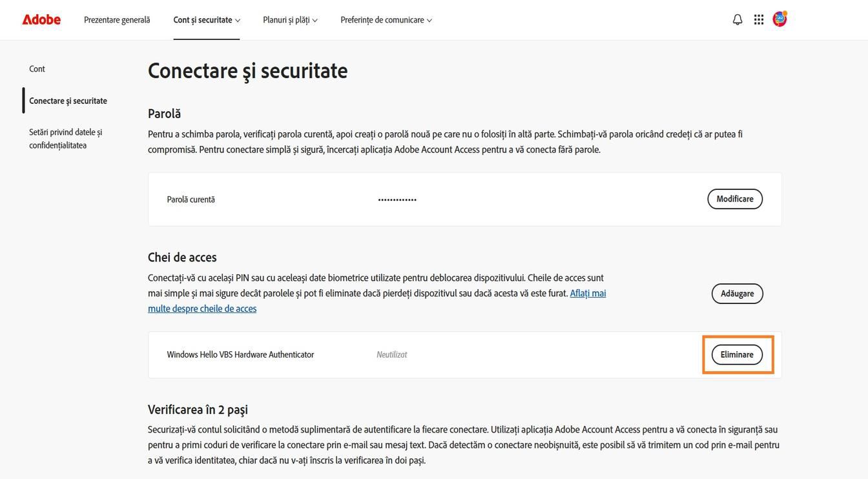Click Adăugare to add a passkey
The width and height of the screenshot is (868, 479).
(x=738, y=293)
